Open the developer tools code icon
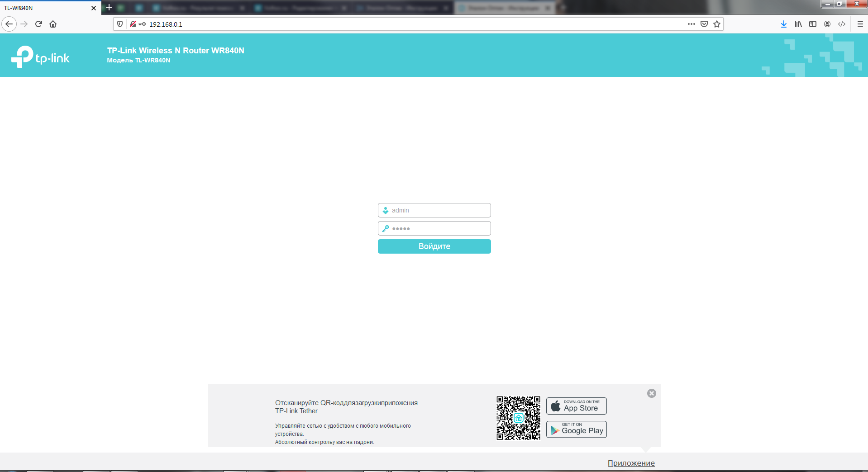 click(842, 24)
